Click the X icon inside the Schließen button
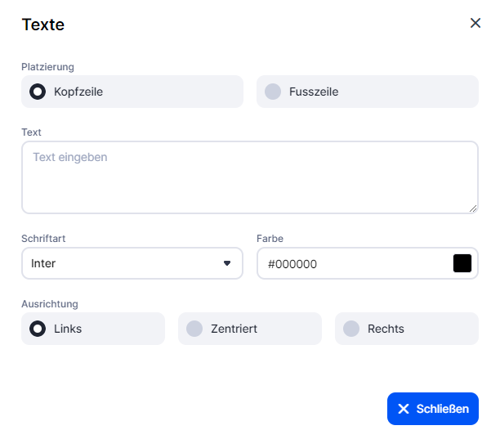 [x=404, y=409]
